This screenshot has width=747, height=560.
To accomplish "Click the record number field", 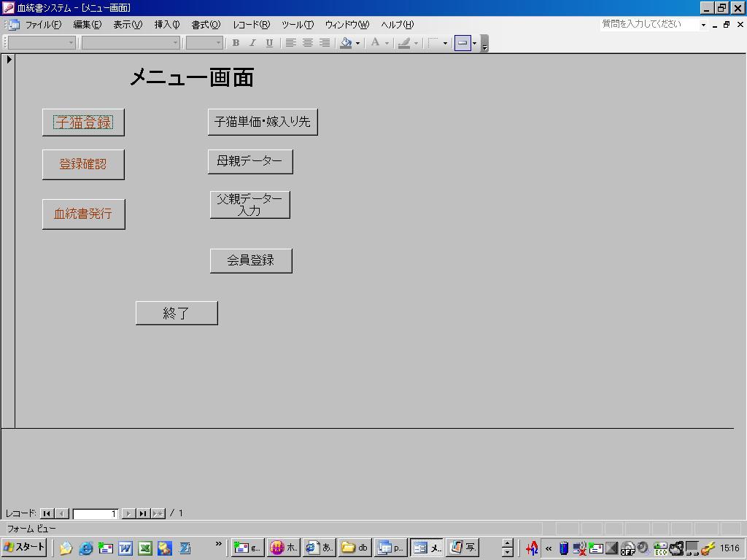I will click(x=96, y=513).
